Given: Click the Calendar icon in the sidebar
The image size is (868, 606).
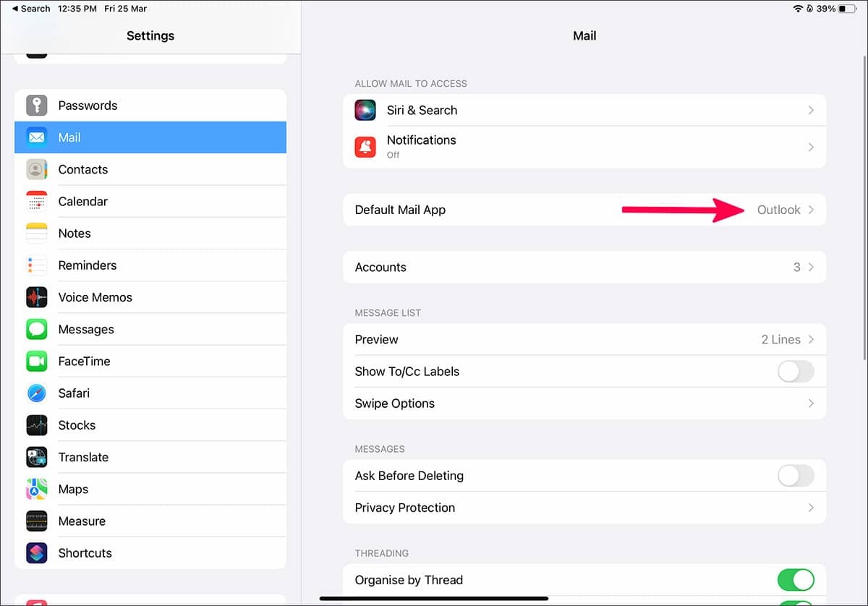Looking at the screenshot, I should pos(37,201).
